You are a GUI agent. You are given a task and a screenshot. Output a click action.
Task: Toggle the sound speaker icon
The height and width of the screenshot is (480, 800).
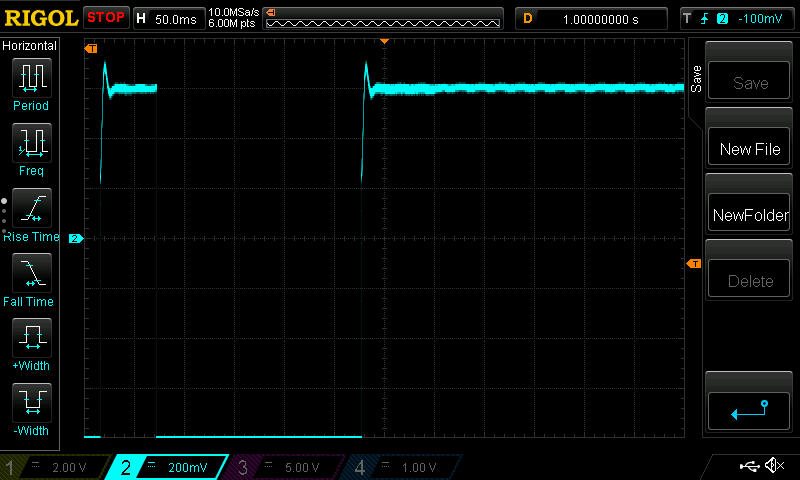pos(774,466)
